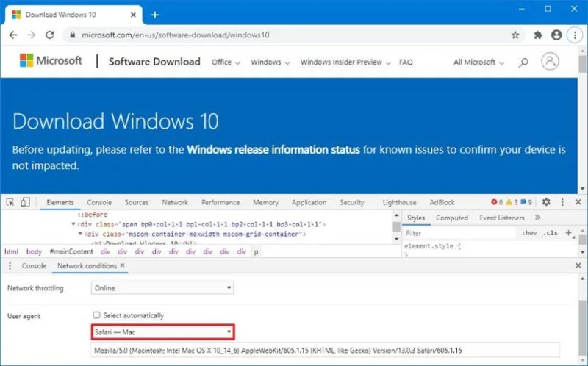Click the browser address bar URL

coord(175,35)
